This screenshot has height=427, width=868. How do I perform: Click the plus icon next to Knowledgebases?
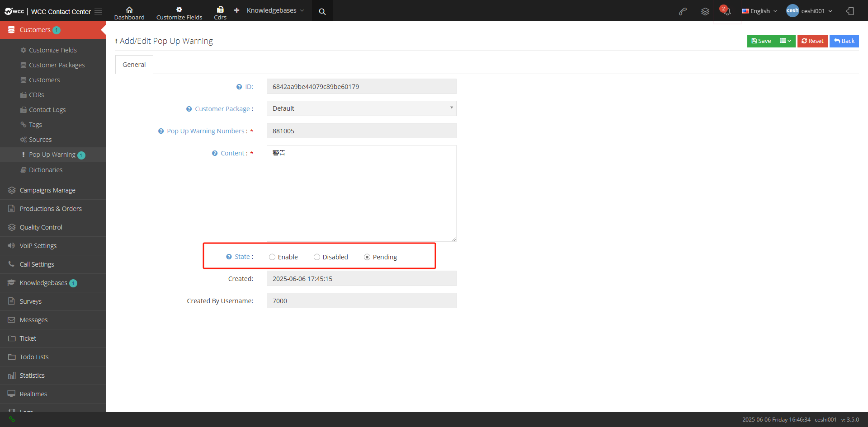click(236, 10)
